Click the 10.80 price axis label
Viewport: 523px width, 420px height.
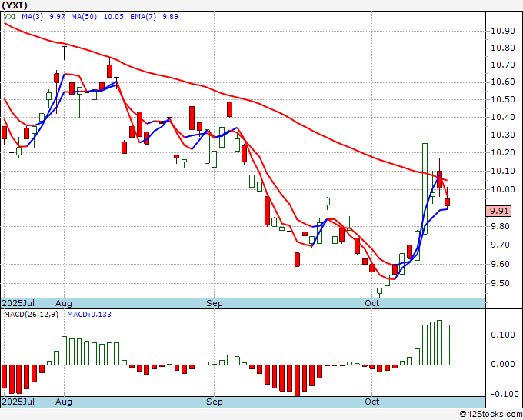[x=503, y=48]
